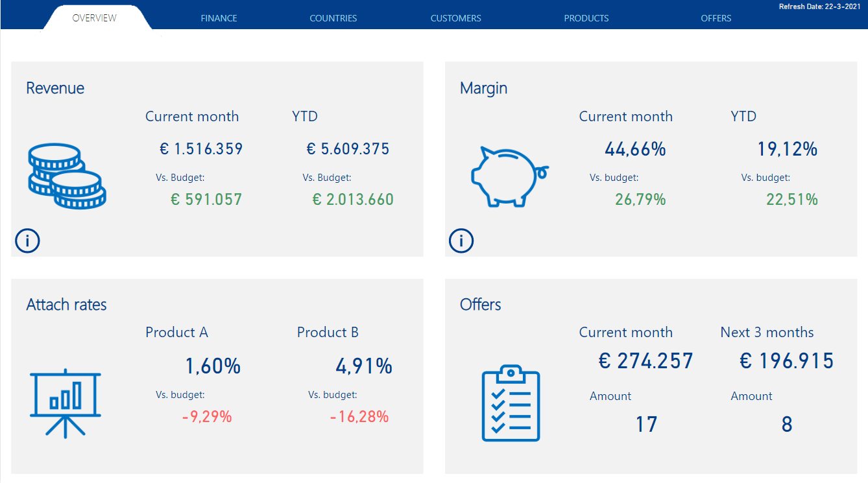Click the Revenue coins stack icon
The height and width of the screenshot is (483, 868).
pos(67,176)
